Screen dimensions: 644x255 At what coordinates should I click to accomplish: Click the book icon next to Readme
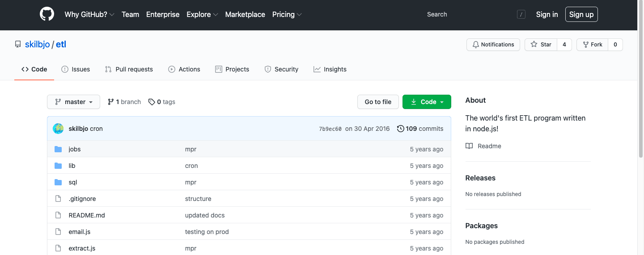(x=469, y=146)
